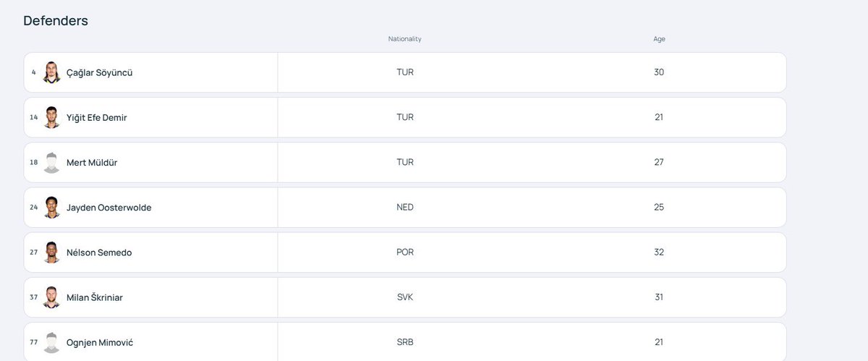This screenshot has width=868, height=361.
Task: Click the Defenders section heading
Action: (56, 20)
